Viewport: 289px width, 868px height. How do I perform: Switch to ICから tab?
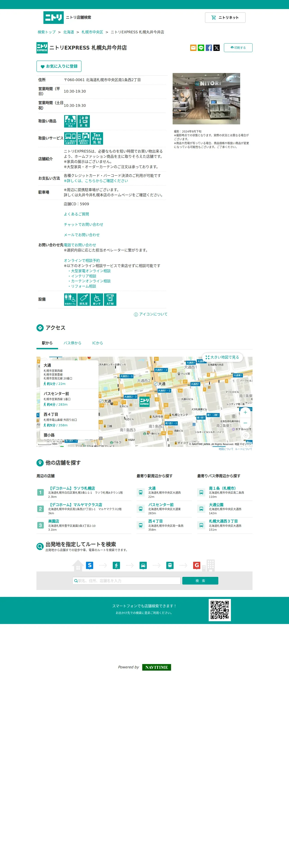coord(97,343)
